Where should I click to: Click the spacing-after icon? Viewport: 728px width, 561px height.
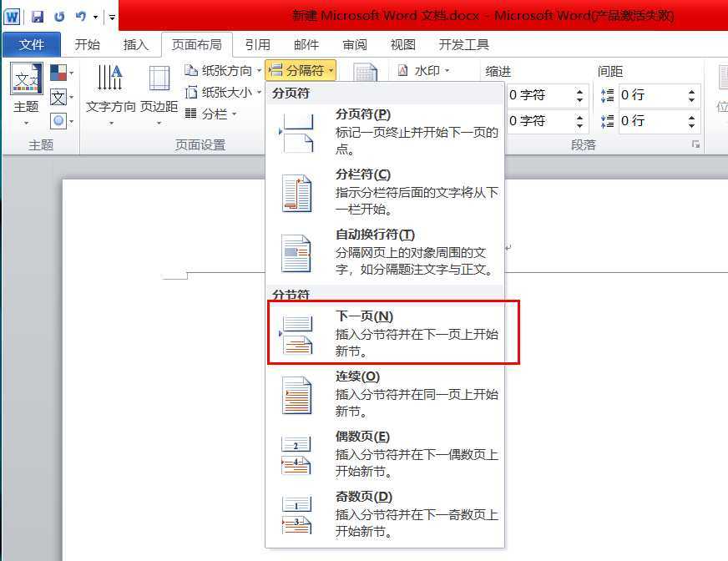(x=607, y=121)
